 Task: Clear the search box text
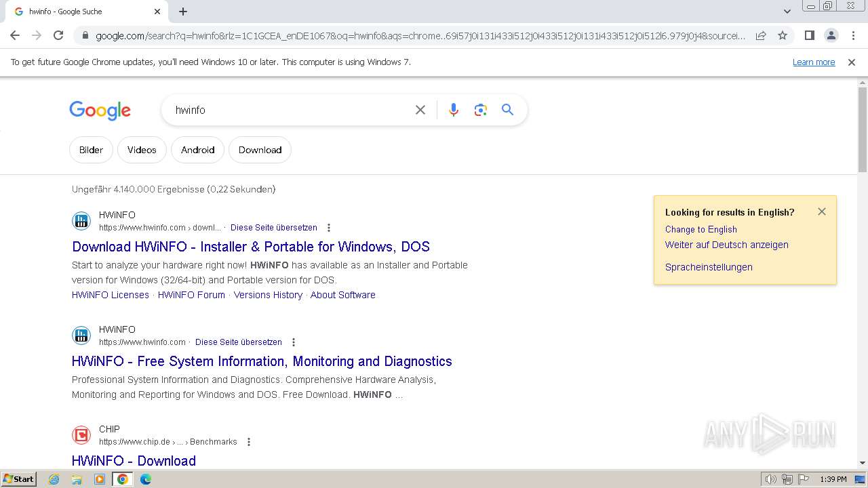420,110
